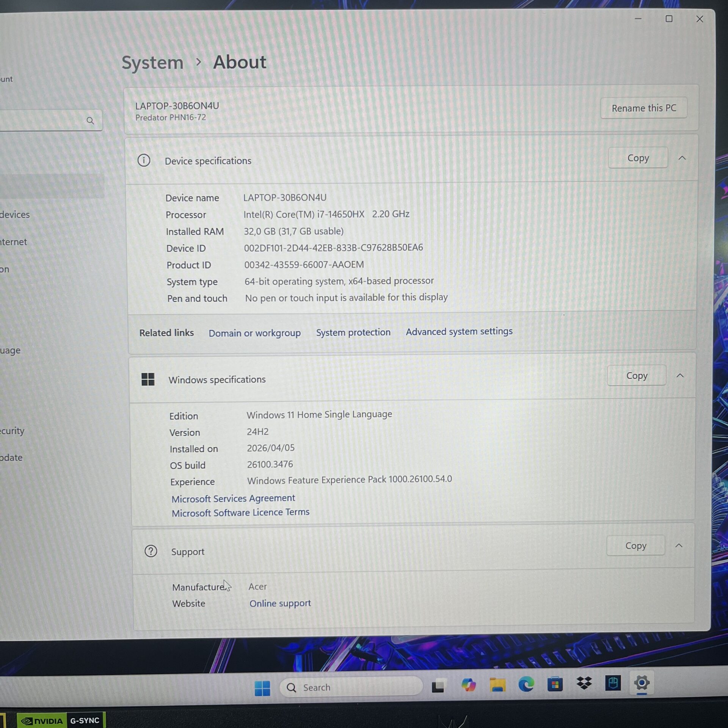This screenshot has width=728, height=728.
Task: Click the Version value 24H2
Action: pos(257,432)
